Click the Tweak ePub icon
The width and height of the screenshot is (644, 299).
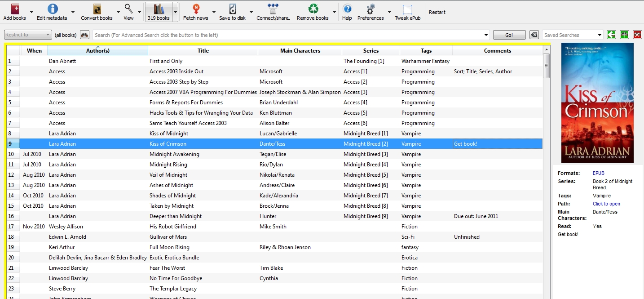click(407, 9)
